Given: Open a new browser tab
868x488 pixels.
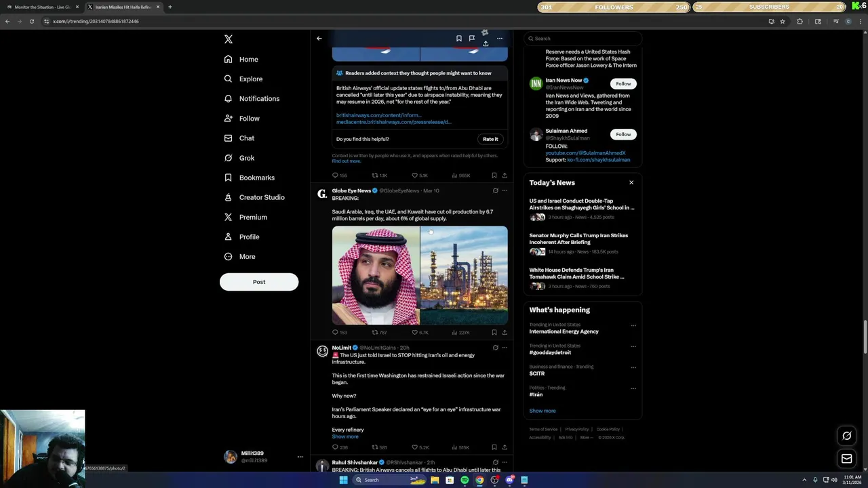Looking at the screenshot, I should tap(170, 7).
